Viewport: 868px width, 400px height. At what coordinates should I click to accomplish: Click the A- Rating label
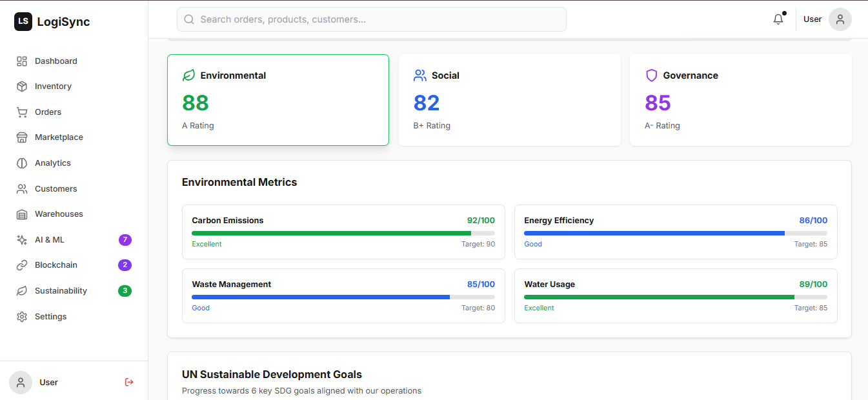coord(662,126)
